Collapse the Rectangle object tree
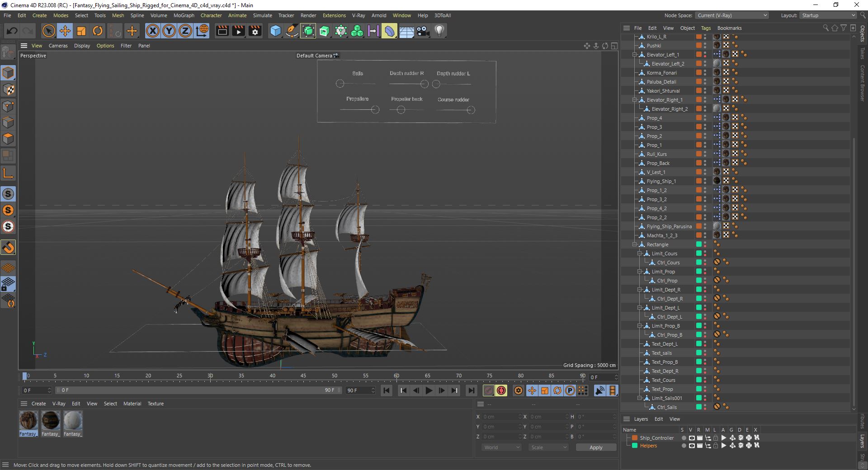The width and height of the screenshot is (868, 470). (634, 244)
